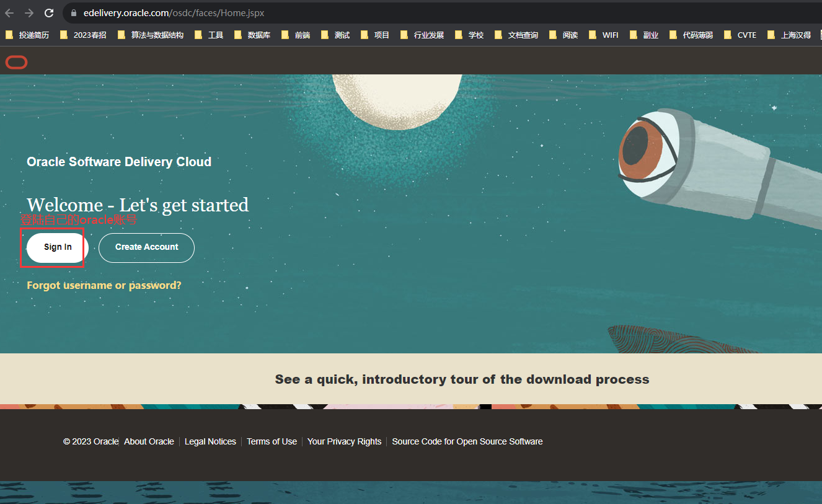Open the 前端 bookmark folder
Viewport: 822px width, 504px height.
tap(296, 35)
